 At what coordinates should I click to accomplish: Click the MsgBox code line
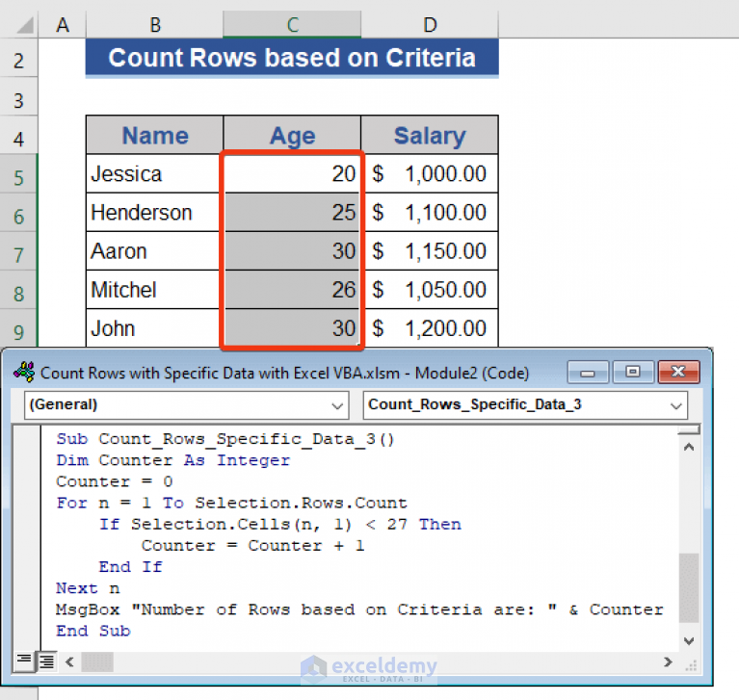pyautogui.click(x=359, y=609)
